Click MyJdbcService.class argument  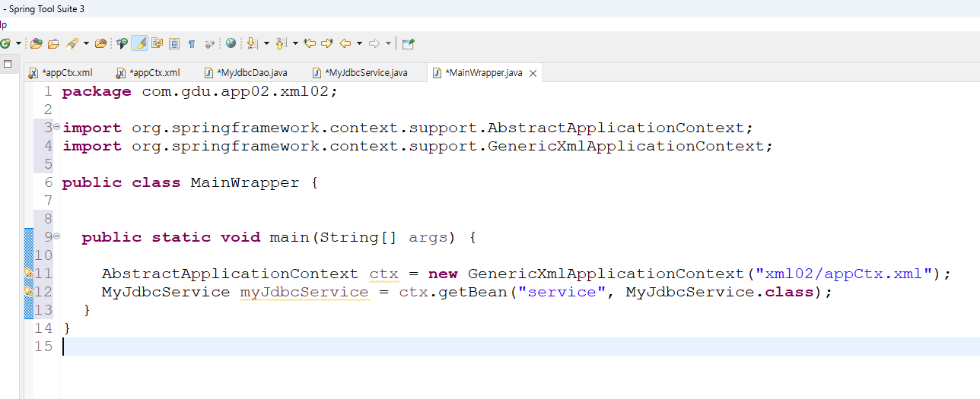(x=720, y=292)
